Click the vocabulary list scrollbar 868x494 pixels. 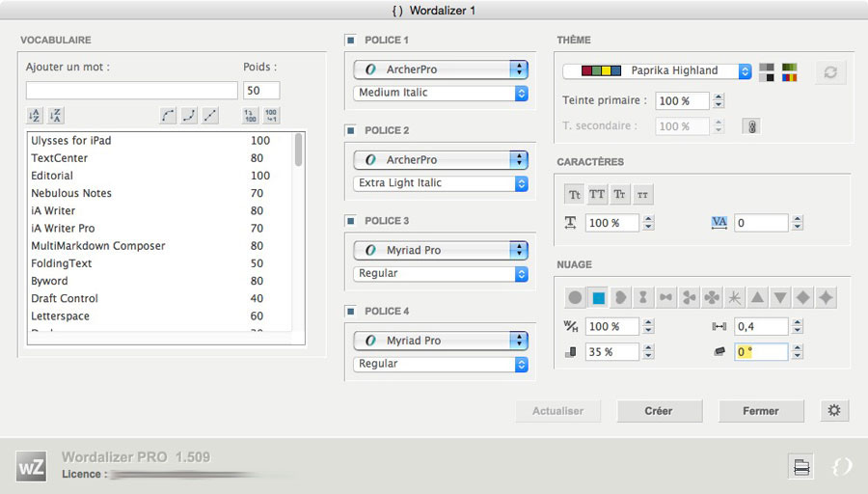[x=298, y=150]
